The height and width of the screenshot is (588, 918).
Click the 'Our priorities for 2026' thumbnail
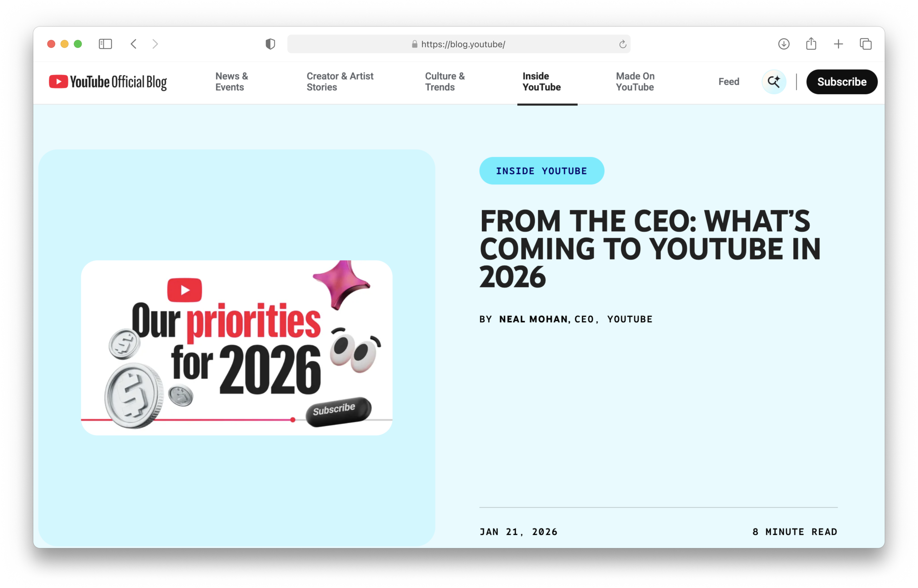pos(236,347)
